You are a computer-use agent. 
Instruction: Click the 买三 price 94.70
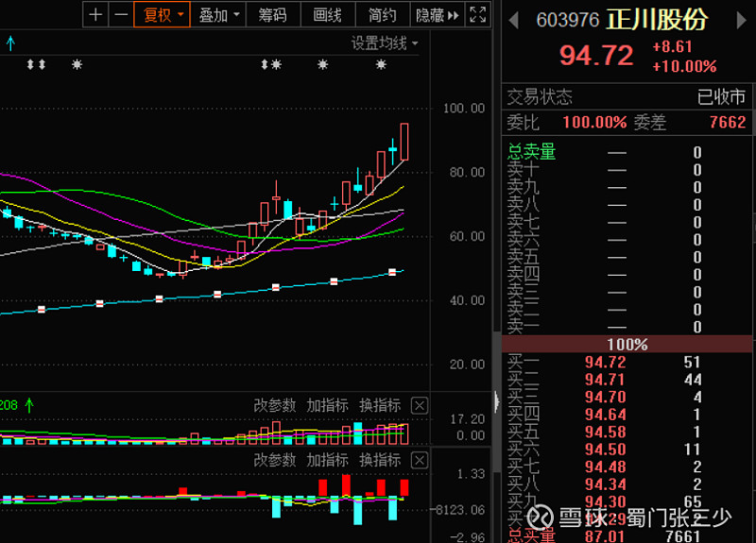[605, 397]
